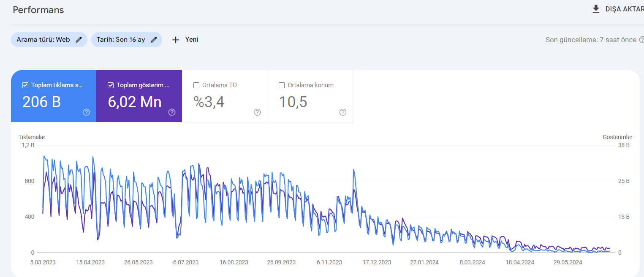The height and width of the screenshot is (277, 644).
Task: Click the DIŞA AKTAR export button
Action: point(618,9)
